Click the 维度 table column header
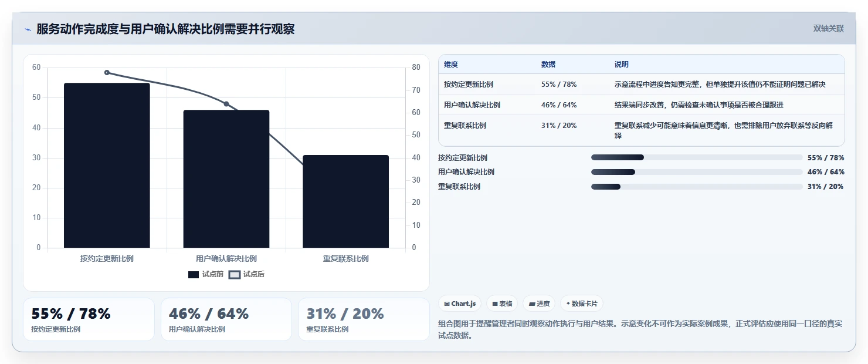The image size is (868, 364). pos(451,65)
